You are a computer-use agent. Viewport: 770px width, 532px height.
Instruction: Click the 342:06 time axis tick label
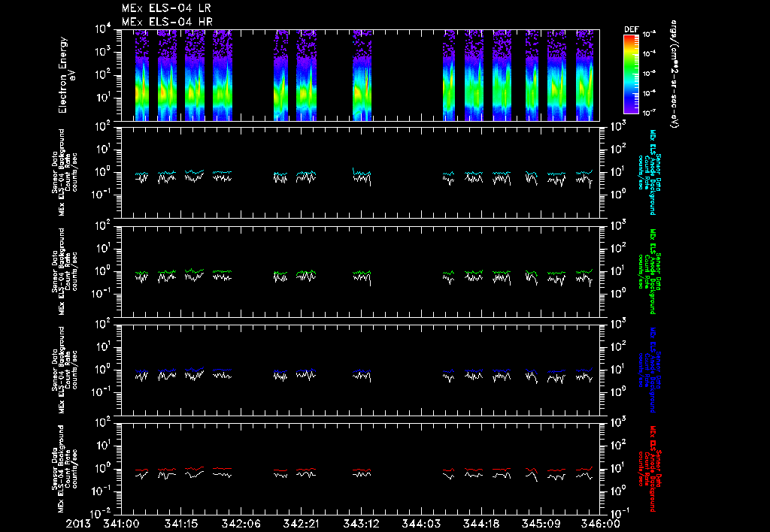coord(241,524)
